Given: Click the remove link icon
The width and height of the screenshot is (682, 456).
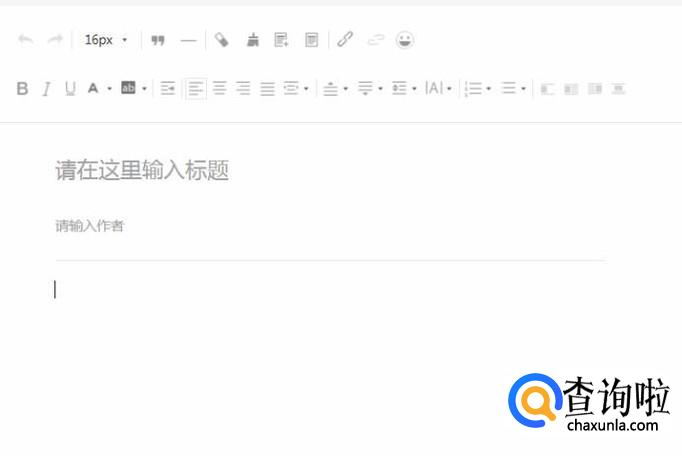Looking at the screenshot, I should tap(376, 40).
